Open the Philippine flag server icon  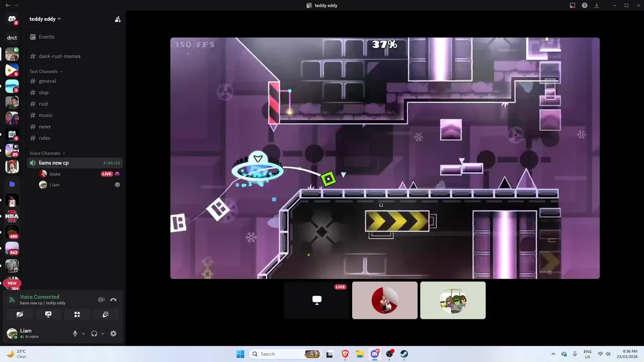[12, 70]
